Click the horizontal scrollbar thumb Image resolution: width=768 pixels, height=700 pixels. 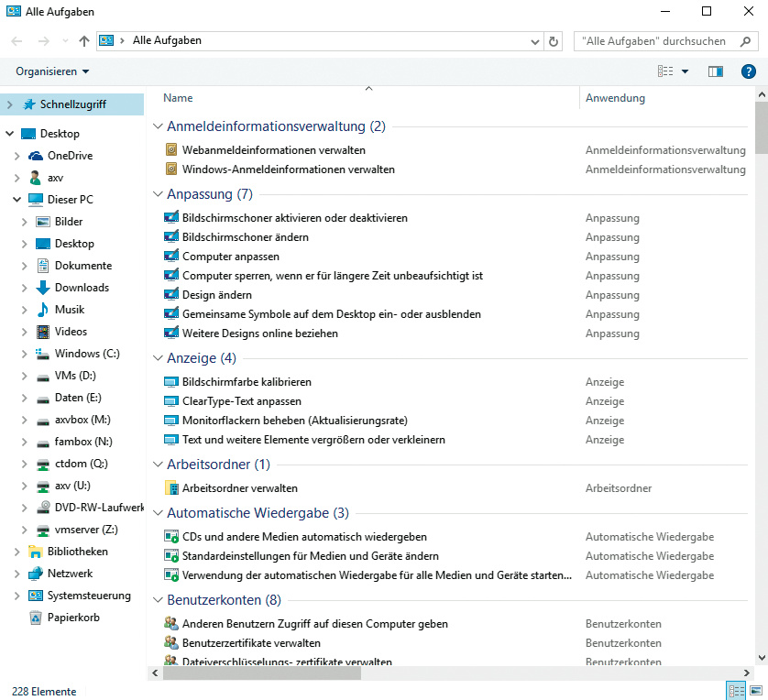(x=262, y=673)
